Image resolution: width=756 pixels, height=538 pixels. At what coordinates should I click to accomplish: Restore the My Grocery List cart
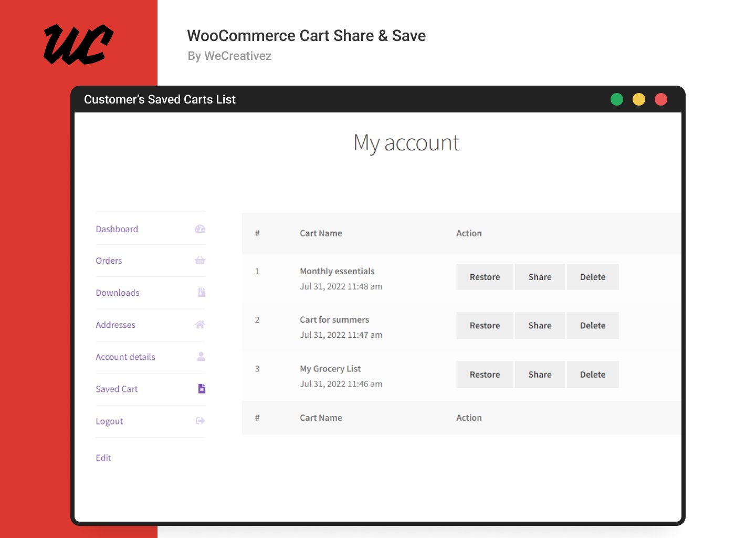485,375
